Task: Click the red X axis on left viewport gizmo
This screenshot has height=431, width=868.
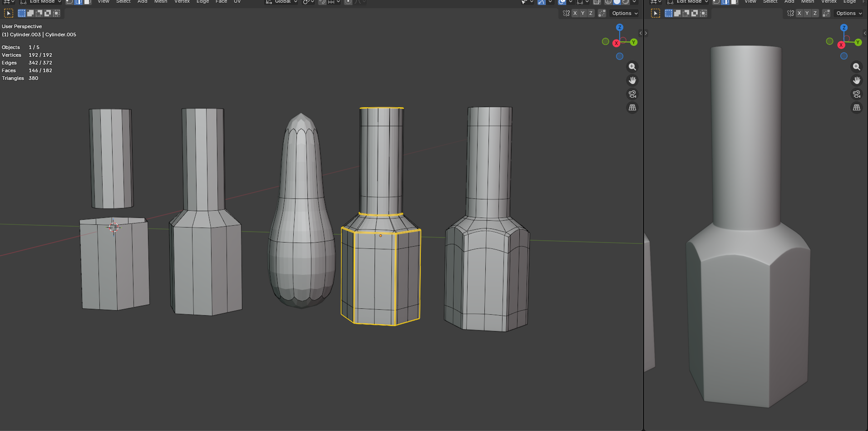Action: (616, 43)
